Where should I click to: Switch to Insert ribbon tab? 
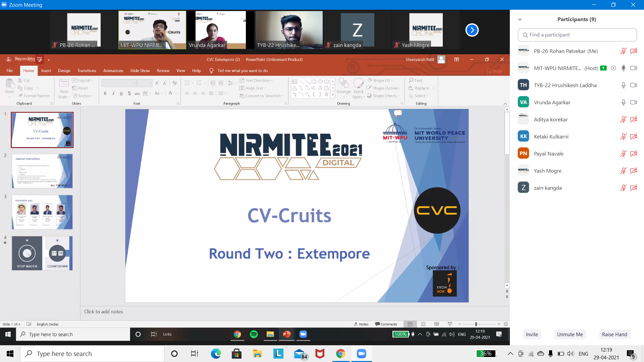pyautogui.click(x=46, y=71)
